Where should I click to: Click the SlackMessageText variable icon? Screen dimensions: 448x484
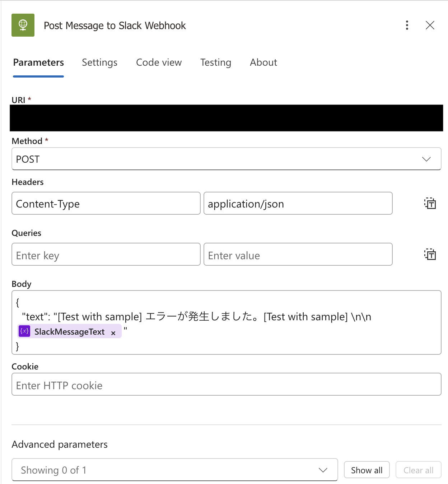point(24,331)
